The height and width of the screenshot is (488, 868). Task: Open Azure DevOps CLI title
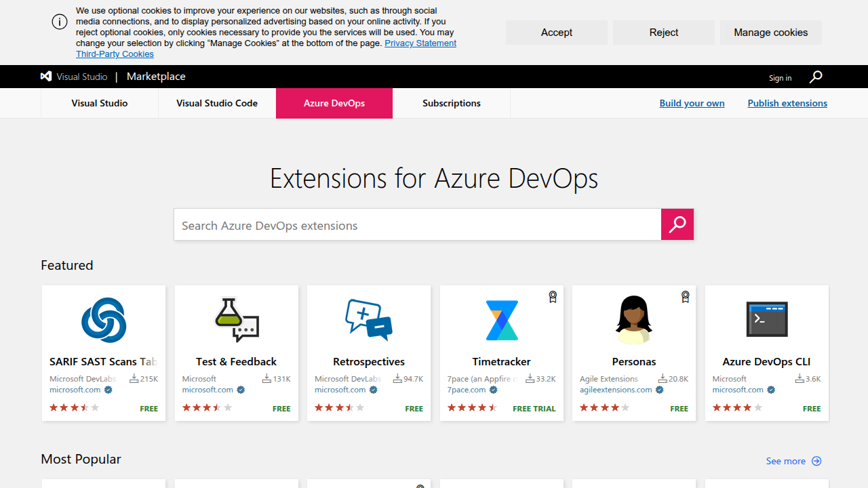click(x=767, y=362)
